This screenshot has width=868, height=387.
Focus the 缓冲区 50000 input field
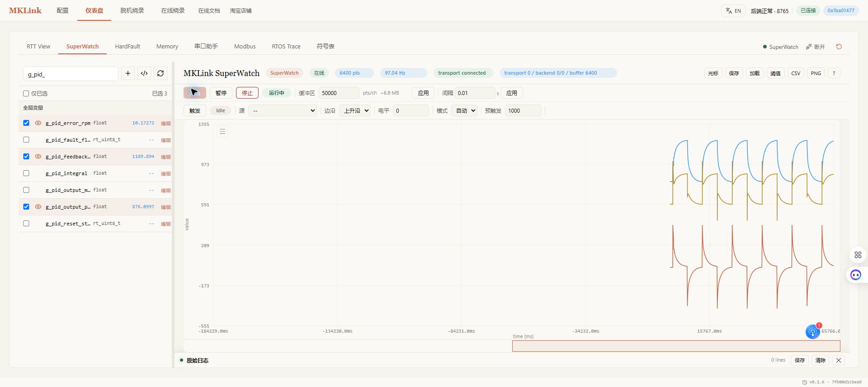(x=339, y=93)
